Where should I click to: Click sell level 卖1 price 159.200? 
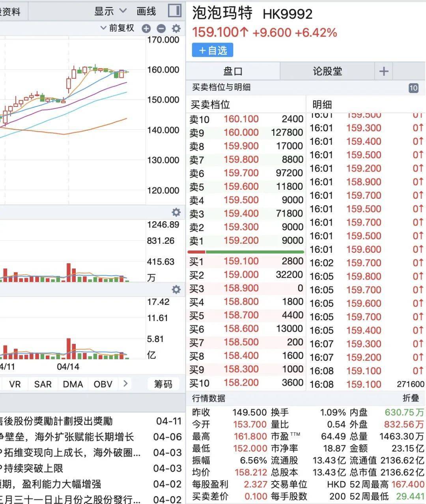(x=241, y=240)
